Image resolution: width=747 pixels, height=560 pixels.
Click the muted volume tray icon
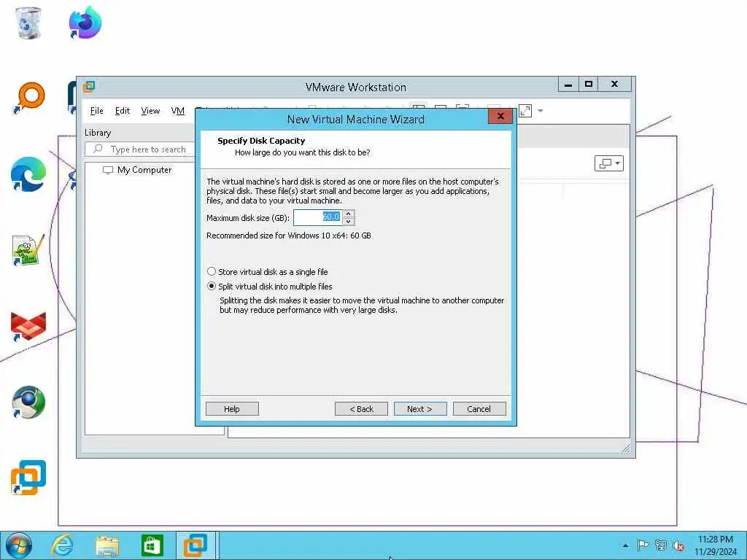pos(678,545)
